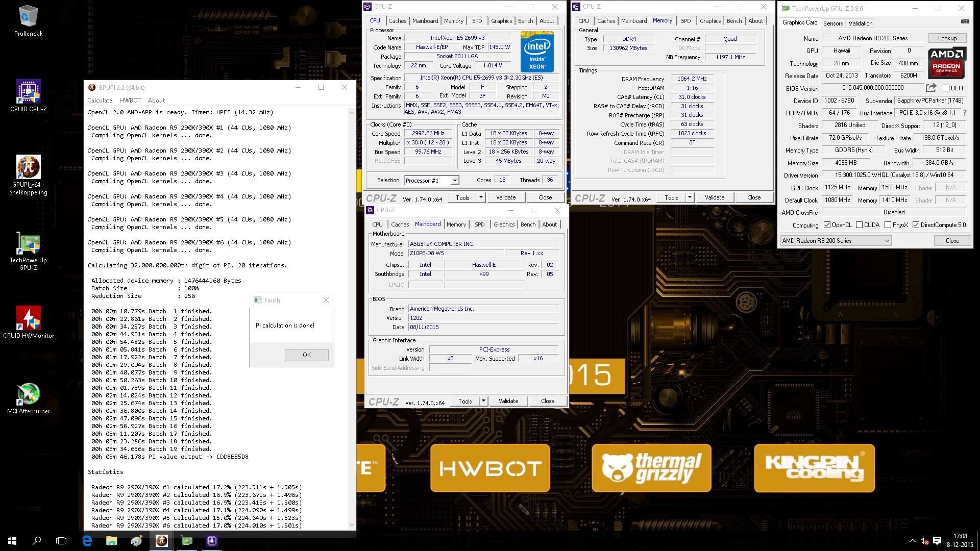Viewport: 980px width, 551px height.
Task: Click the GPUPI title bar app icon
Action: (92, 87)
